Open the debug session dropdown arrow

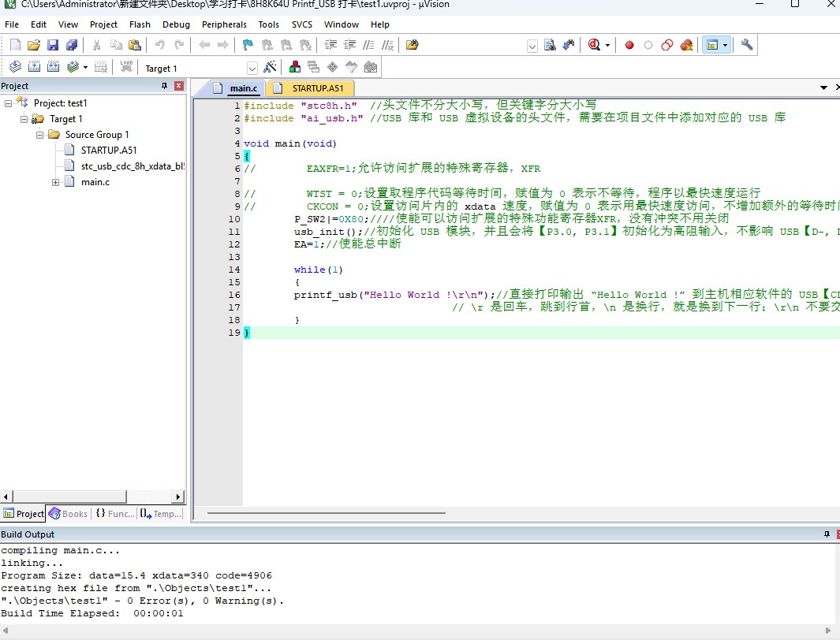coord(607,46)
